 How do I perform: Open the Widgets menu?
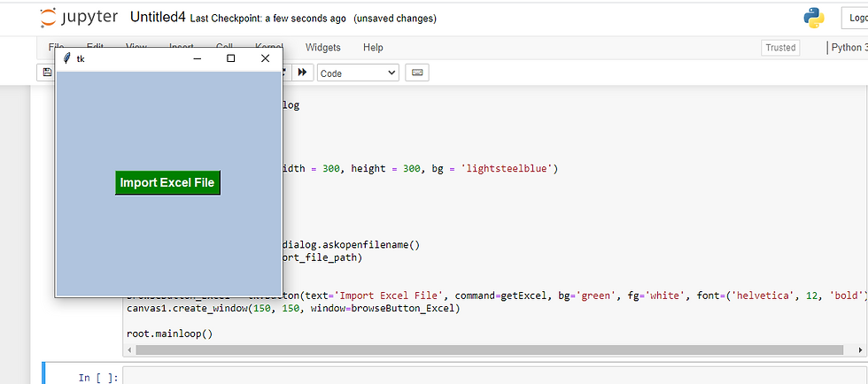[322, 48]
